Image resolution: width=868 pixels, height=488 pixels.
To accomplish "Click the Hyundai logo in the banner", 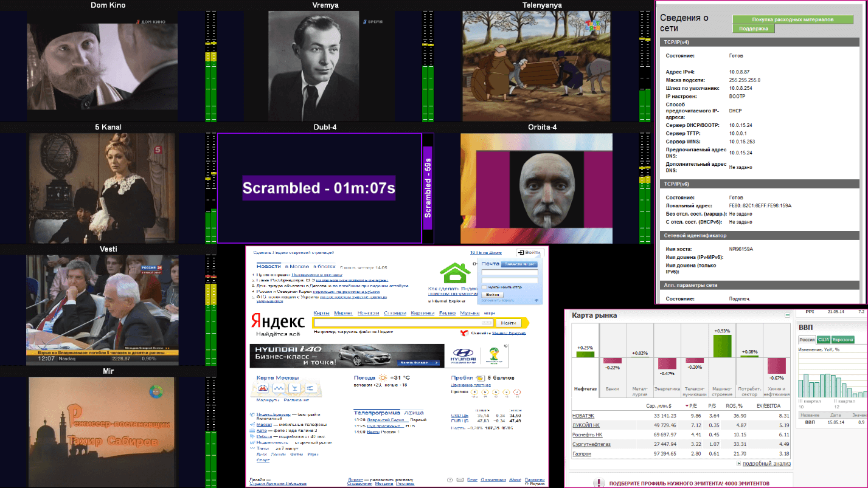I will pos(464,356).
